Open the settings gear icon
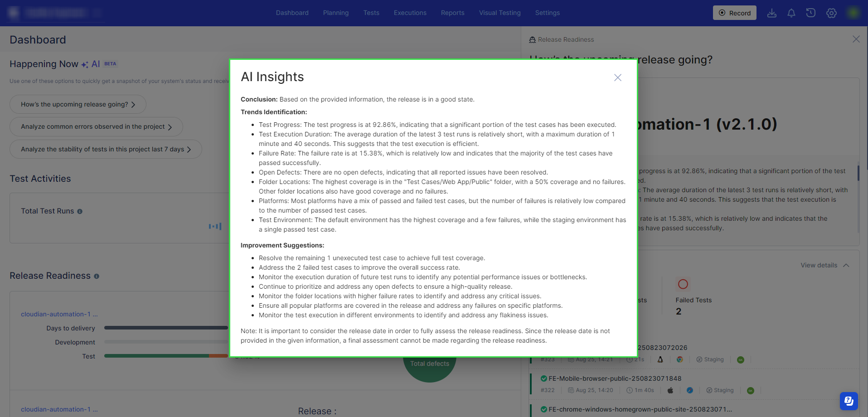Screen dimensions: 868x417 [x=831, y=13]
